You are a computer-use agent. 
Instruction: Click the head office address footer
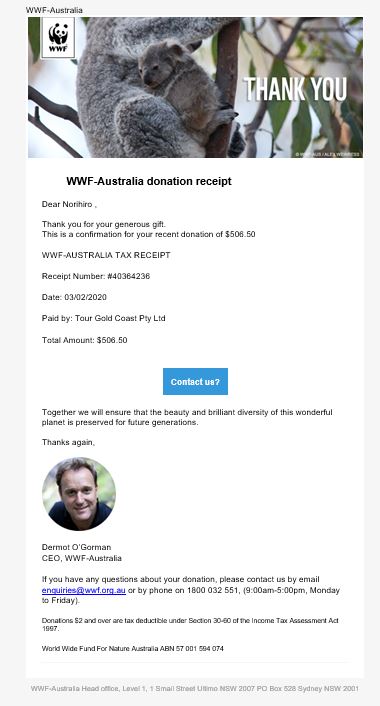[x=195, y=688]
